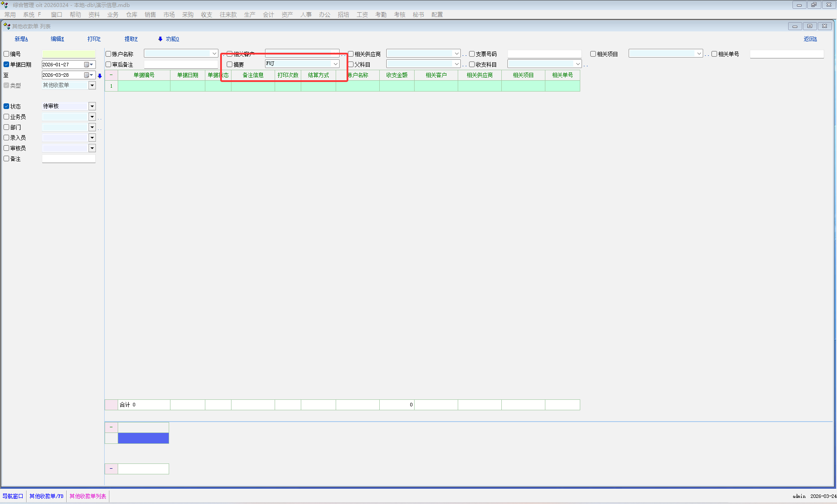This screenshot has width=837, height=504.
Task: Expand the 业务员 dropdown arrow
Action: pyautogui.click(x=92, y=117)
